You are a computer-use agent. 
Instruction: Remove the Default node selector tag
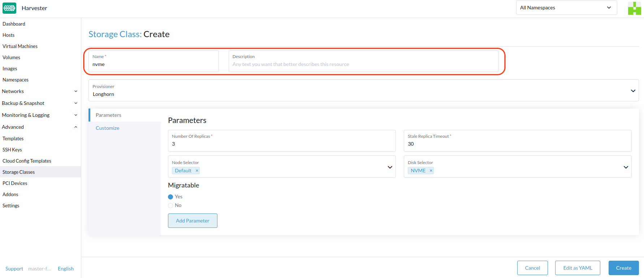coord(197,171)
